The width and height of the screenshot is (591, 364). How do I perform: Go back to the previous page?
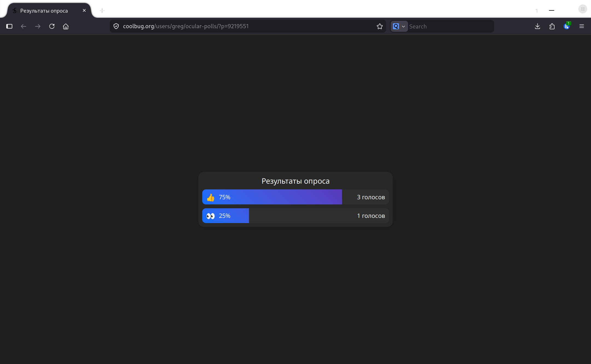click(x=24, y=26)
